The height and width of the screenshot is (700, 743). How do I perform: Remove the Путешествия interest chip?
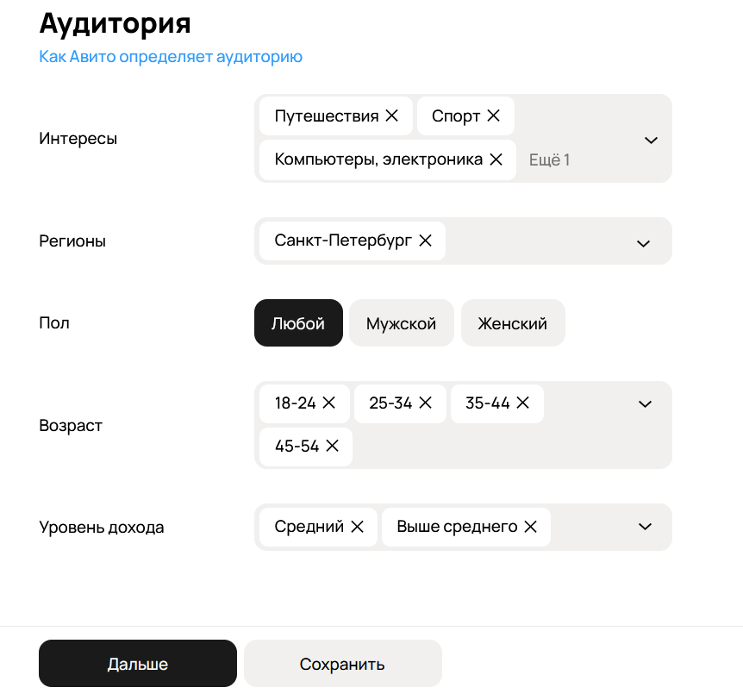(394, 115)
